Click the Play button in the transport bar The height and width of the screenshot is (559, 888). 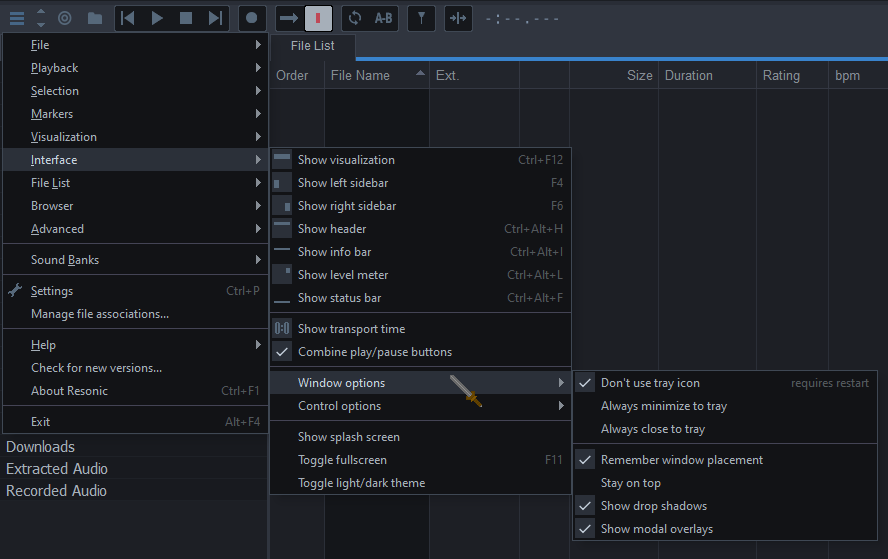coord(157,18)
